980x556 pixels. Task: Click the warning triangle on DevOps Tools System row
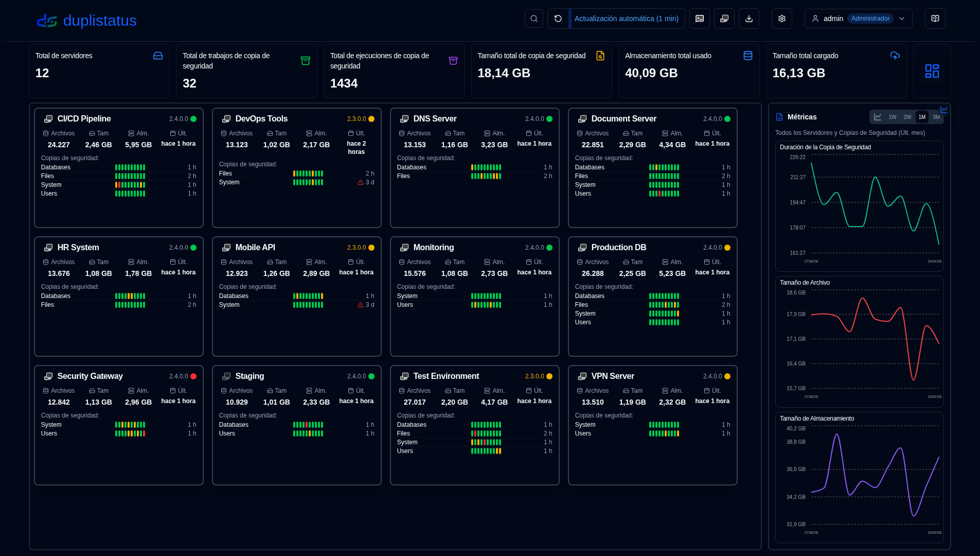pos(361,182)
